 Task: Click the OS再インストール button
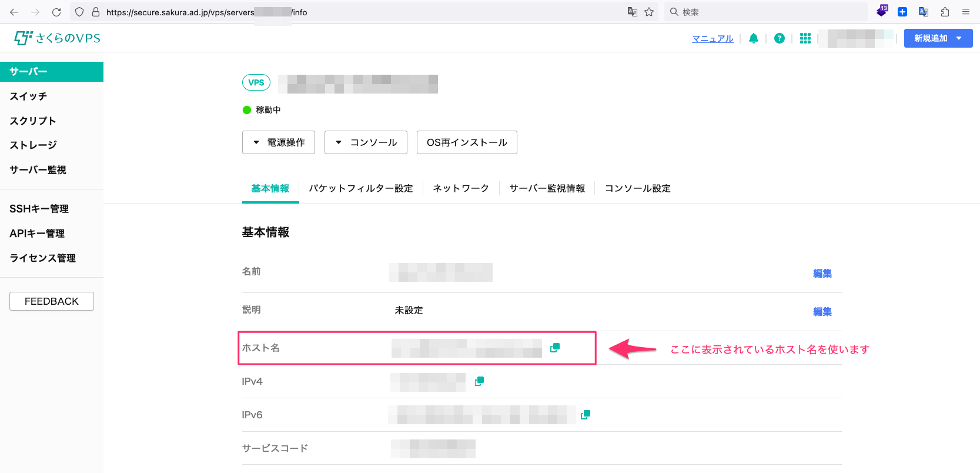[467, 142]
